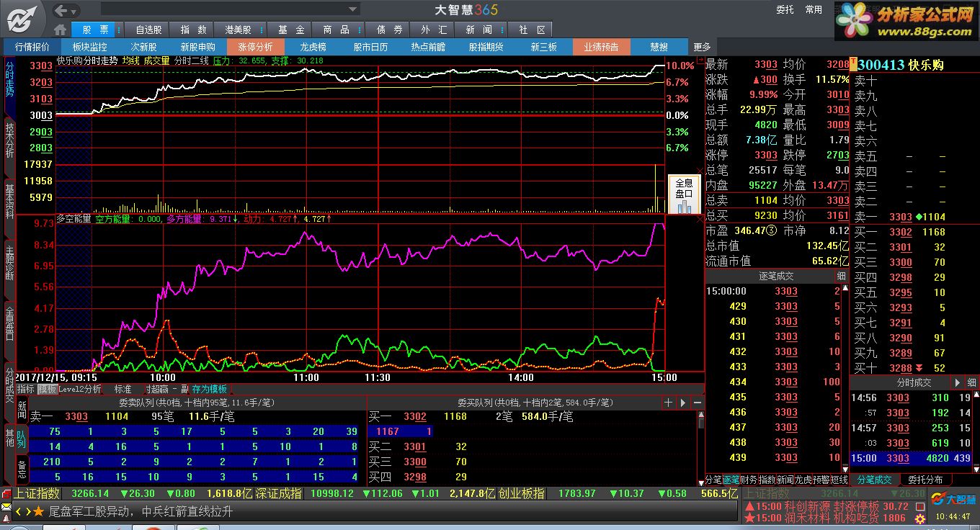
Task: Click the yellow gear settings icon bottom-right
Action: coord(919,518)
